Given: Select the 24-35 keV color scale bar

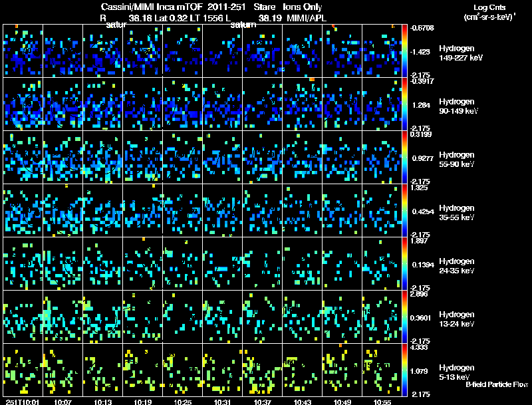Looking at the screenshot, I should point(405,263).
